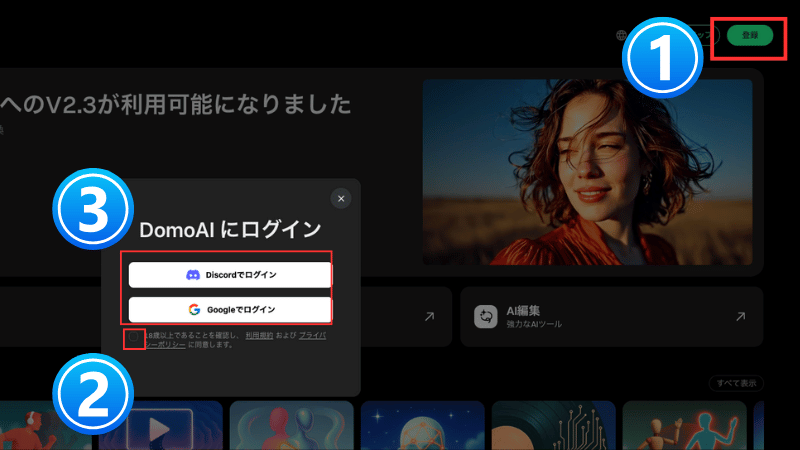Viewport: 800px width, 450px height.
Task: Click the 強力なAIツール subtitle
Action: click(534, 324)
